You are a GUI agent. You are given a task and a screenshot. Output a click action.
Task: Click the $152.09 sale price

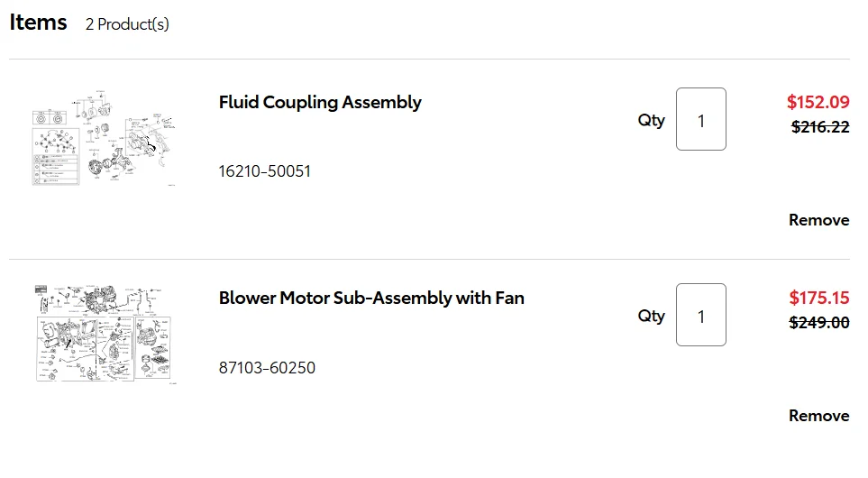[818, 102]
